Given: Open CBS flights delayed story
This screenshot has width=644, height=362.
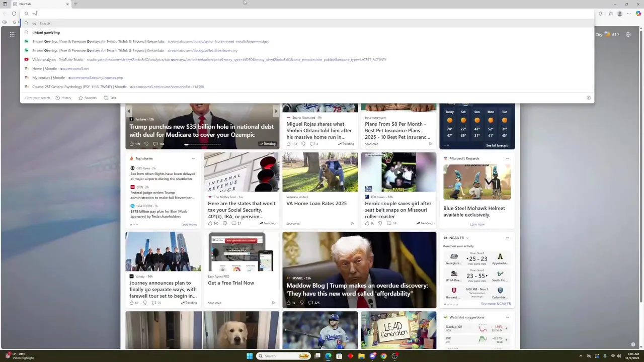Looking at the screenshot, I should (x=162, y=176).
